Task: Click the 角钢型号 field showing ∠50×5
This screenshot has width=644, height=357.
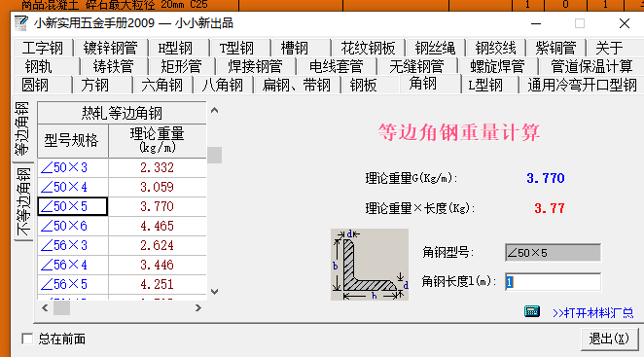Action: [553, 253]
